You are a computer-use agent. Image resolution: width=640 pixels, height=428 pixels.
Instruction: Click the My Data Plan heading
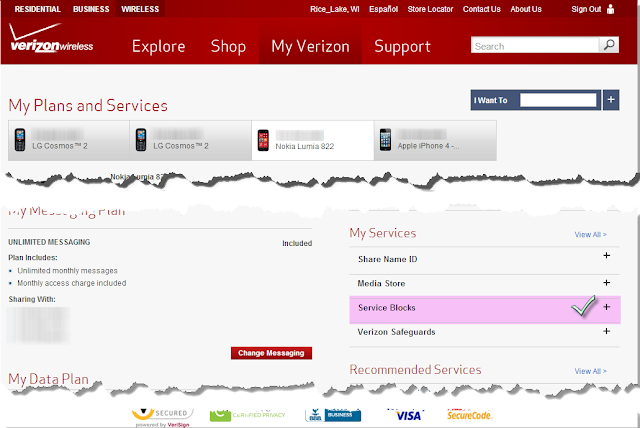[49, 379]
